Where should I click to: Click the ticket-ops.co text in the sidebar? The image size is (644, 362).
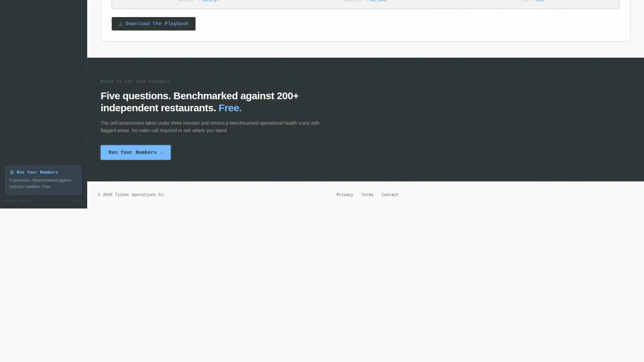click(17, 201)
